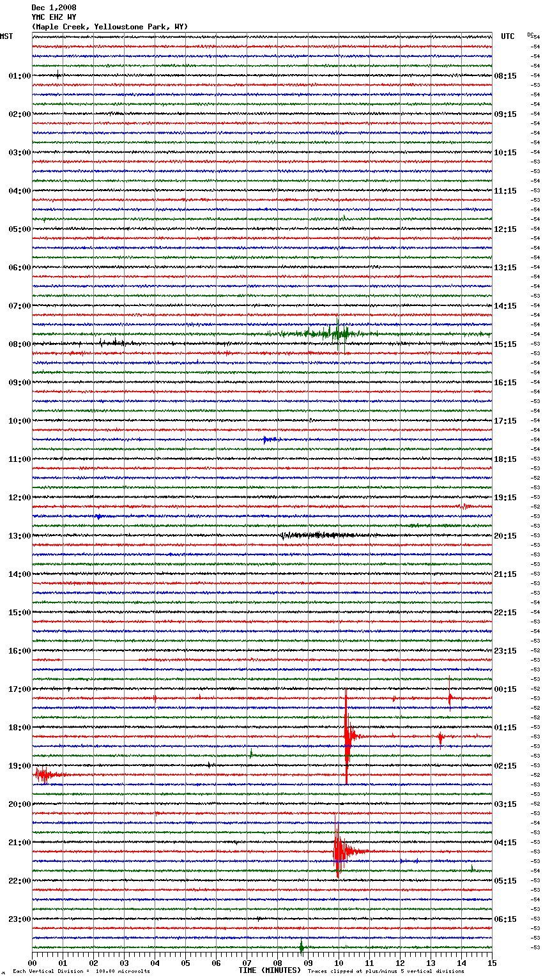Click the TIME (MINUTES) axis title

[270, 970]
